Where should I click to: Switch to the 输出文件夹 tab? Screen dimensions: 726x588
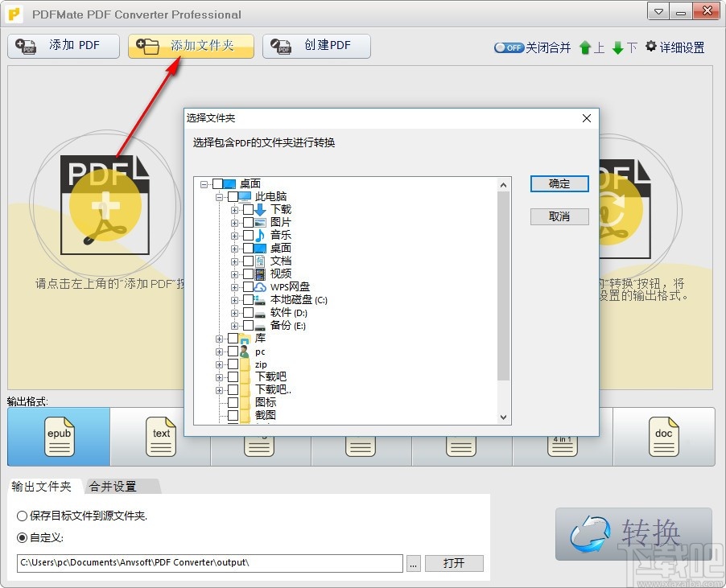(42, 486)
